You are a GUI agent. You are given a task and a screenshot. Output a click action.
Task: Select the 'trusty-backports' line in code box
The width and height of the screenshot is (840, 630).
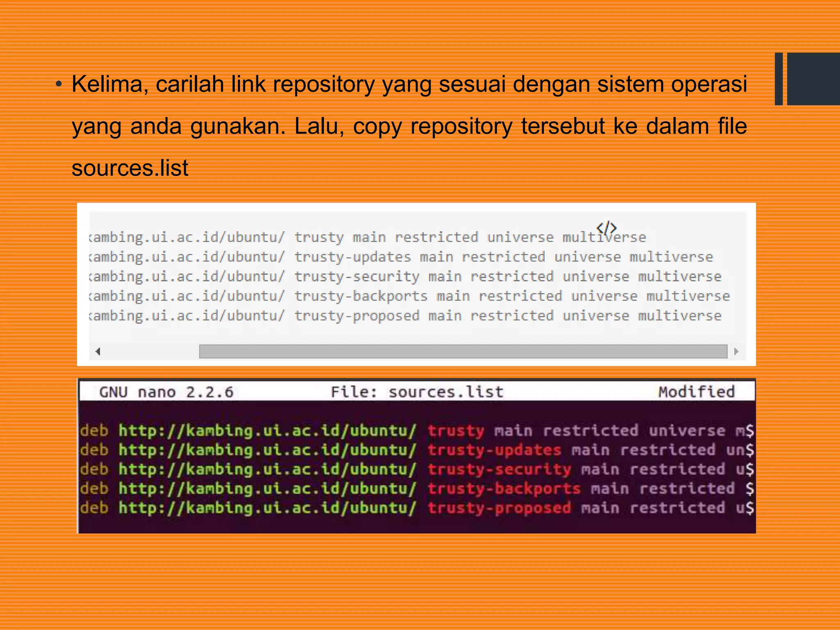409,296
